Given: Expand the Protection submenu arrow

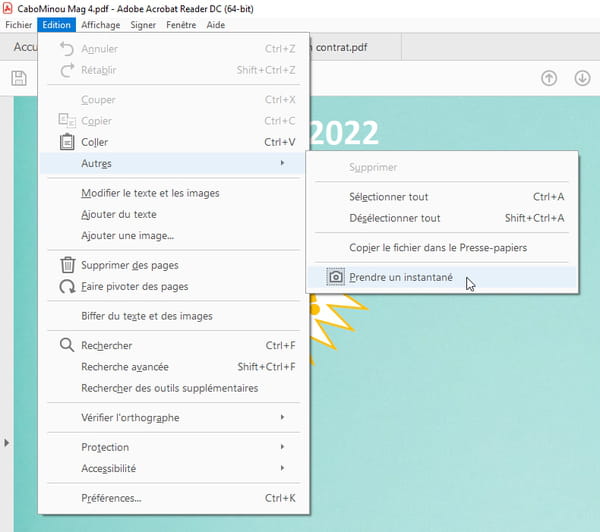Looking at the screenshot, I should point(282,447).
